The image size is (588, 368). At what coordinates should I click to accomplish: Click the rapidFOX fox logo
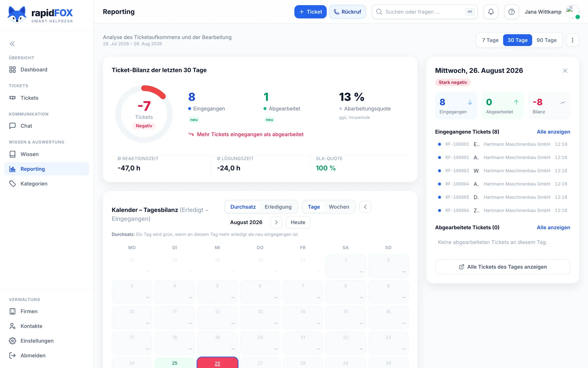[x=17, y=14]
